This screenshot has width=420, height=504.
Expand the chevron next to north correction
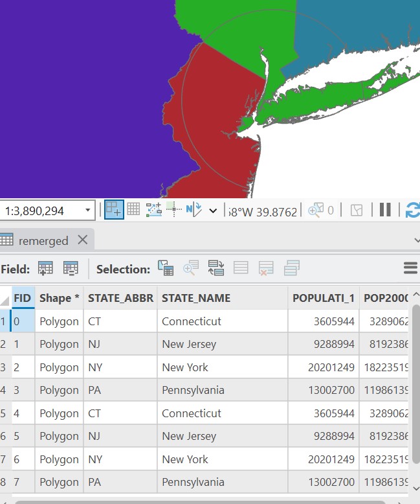(x=213, y=211)
